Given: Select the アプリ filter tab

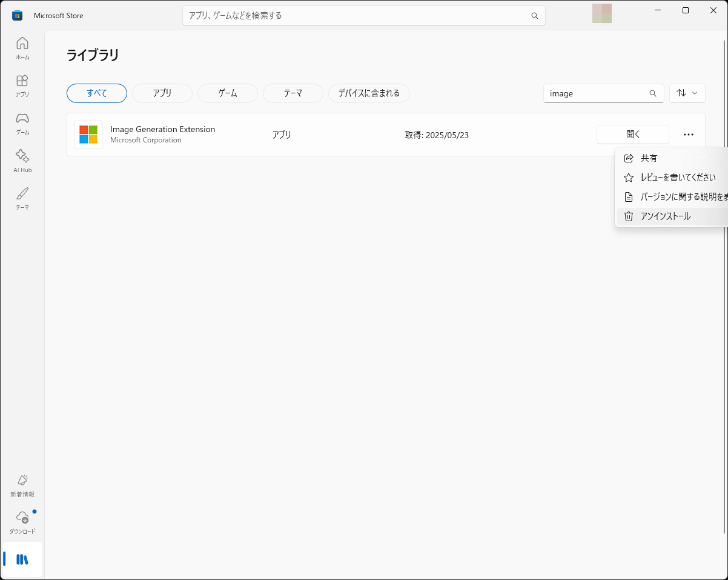Looking at the screenshot, I should coord(162,93).
